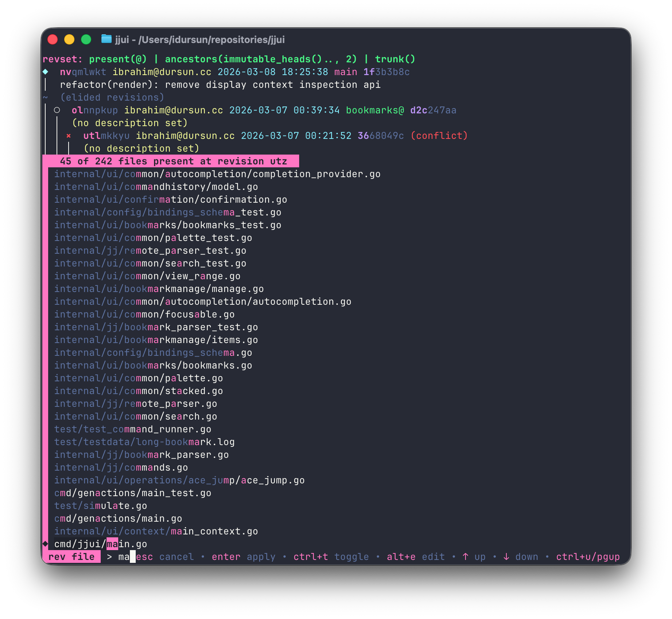Click the folder icon in the title bar
Image resolution: width=672 pixels, height=619 pixels.
click(106, 39)
